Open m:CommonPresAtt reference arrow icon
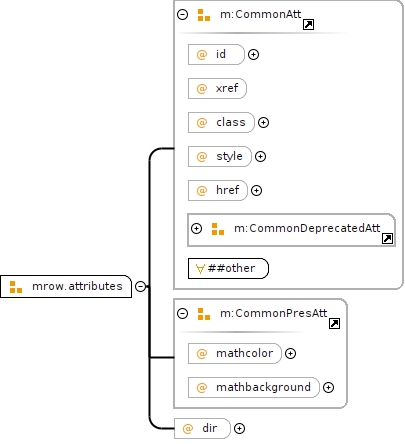This screenshot has height=444, width=405. (x=334, y=324)
